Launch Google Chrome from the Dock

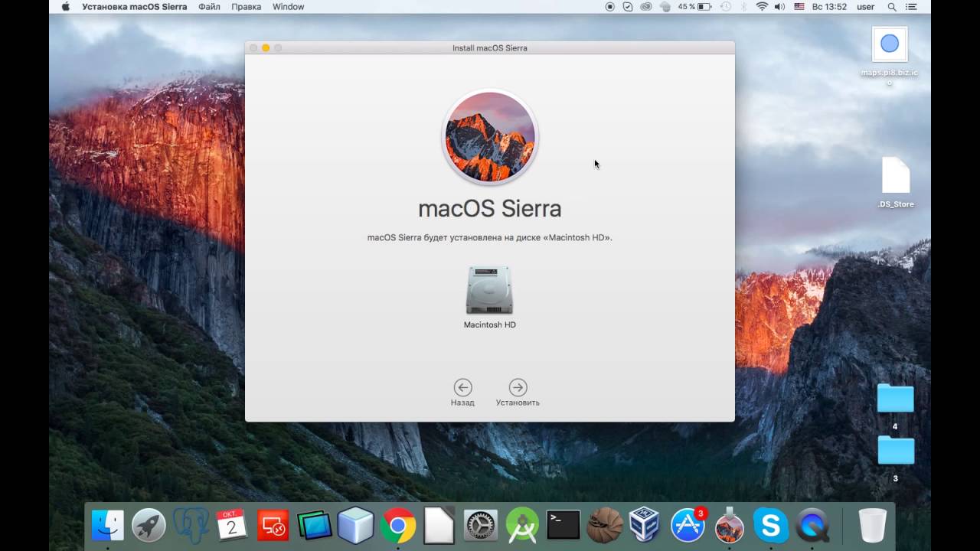pos(397,526)
